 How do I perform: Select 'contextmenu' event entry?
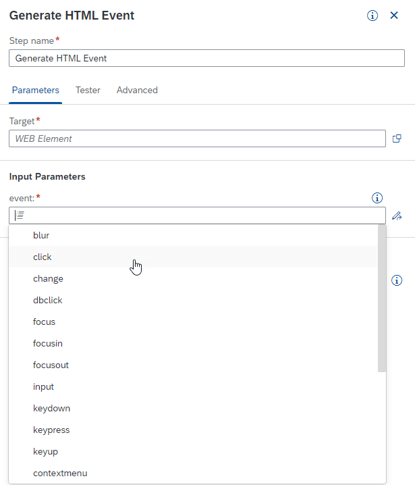(193, 473)
